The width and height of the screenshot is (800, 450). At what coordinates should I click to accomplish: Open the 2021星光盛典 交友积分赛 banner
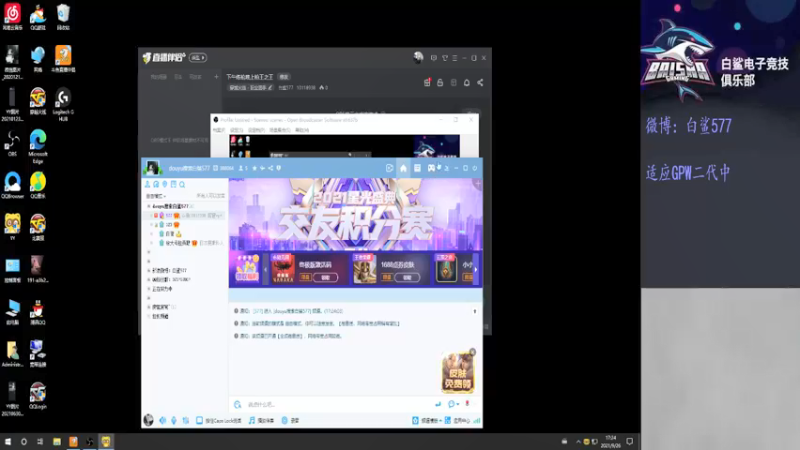355,214
